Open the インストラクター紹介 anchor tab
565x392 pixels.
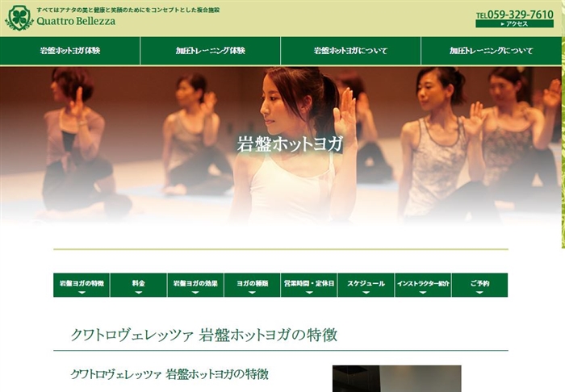click(423, 285)
